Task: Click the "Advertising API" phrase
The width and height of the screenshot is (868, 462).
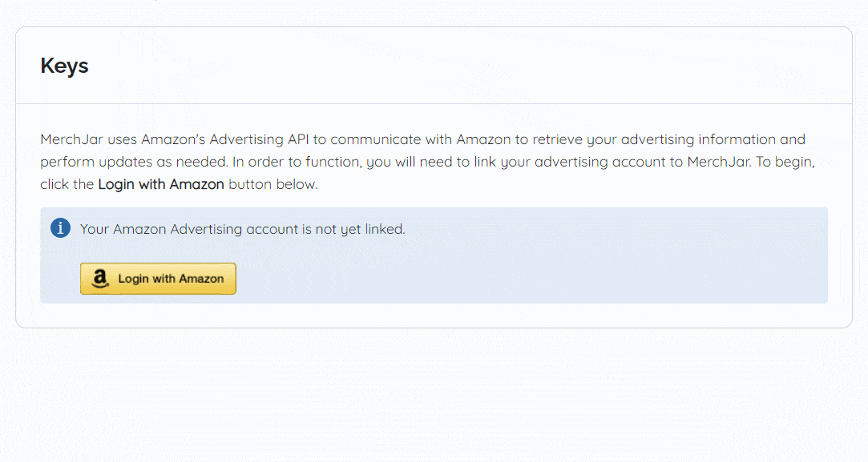Action: [x=259, y=139]
